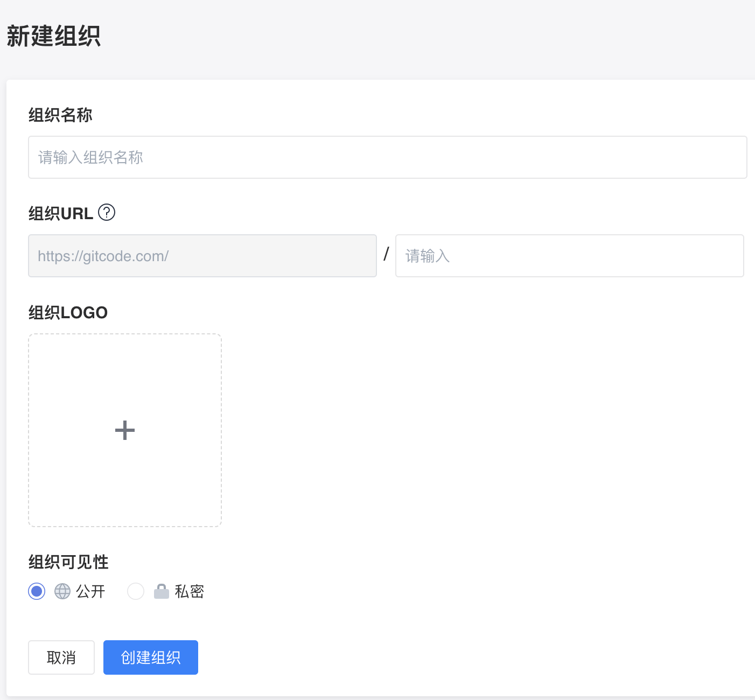This screenshot has width=755, height=700.
Task: Click the 组织名称 label
Action: [60, 115]
